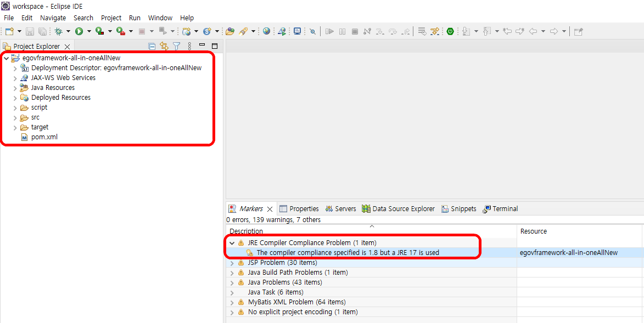Expand the MyBatis XML Problem group

click(x=232, y=302)
